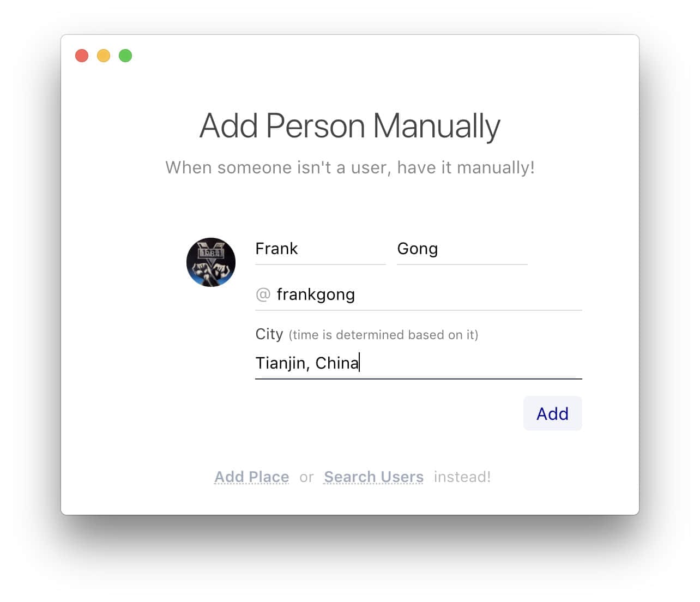Open the Search Users link
This screenshot has height=602, width=700.
(373, 477)
